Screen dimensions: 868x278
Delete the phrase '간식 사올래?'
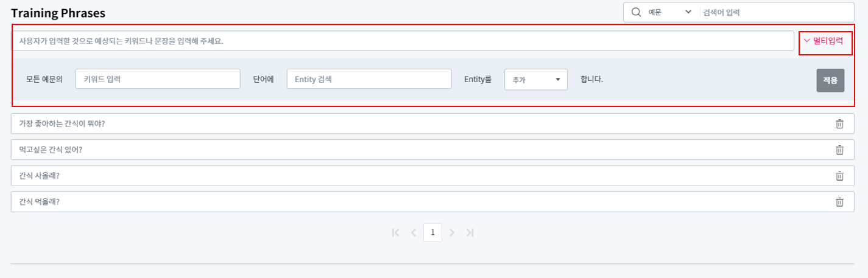[x=839, y=176]
